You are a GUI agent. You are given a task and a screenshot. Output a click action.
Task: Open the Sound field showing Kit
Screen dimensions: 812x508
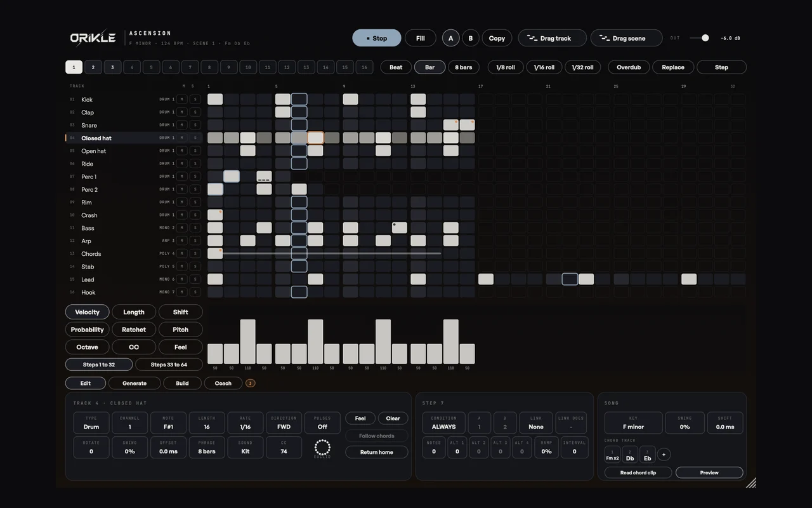[245, 448]
